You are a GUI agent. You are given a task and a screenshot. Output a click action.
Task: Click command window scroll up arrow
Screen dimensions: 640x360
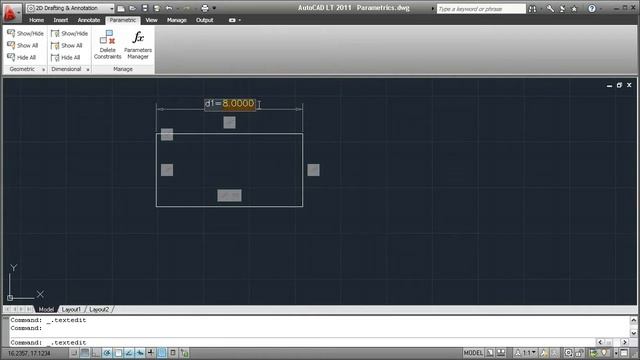tap(633, 320)
